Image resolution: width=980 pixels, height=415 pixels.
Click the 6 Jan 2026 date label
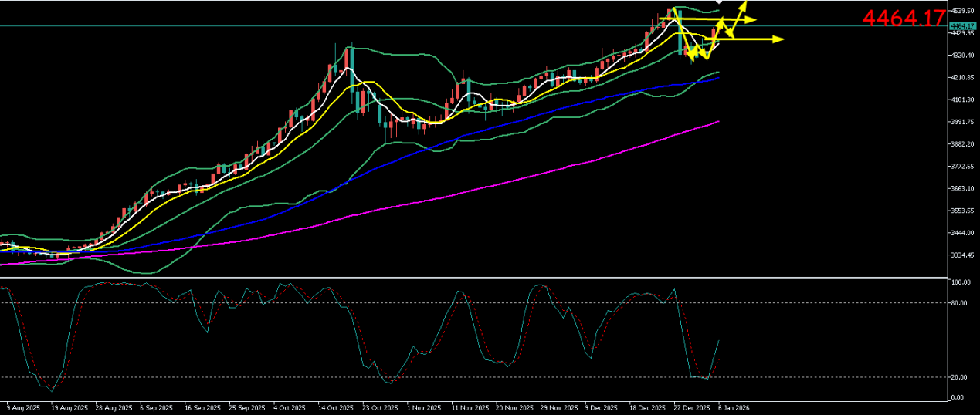tap(733, 407)
